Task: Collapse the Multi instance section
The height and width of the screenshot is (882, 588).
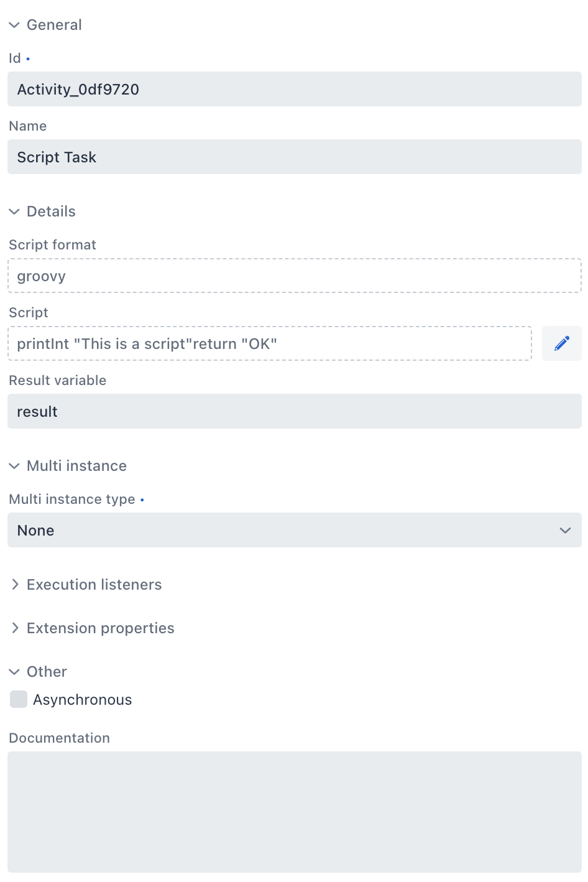Action: pyautogui.click(x=14, y=465)
